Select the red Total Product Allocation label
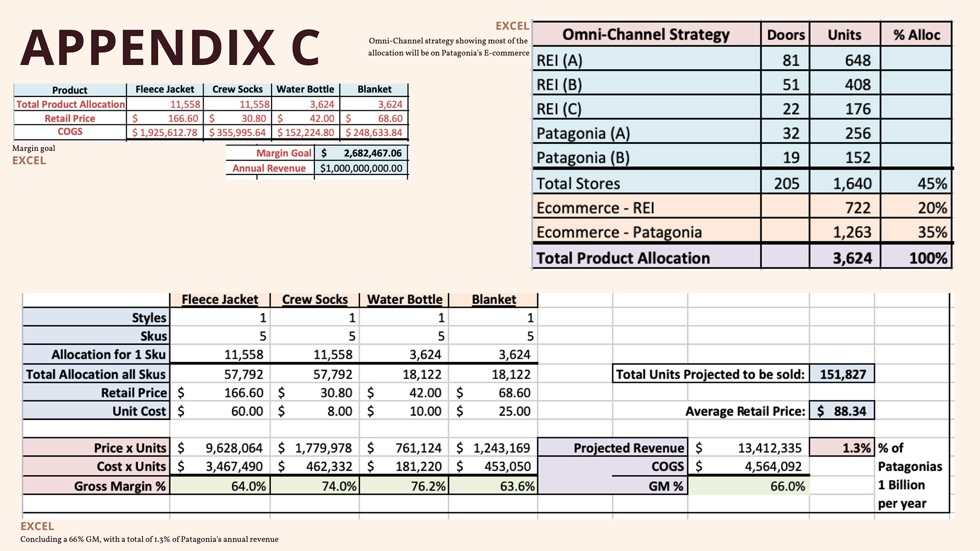This screenshot has height=551, width=980. click(70, 104)
